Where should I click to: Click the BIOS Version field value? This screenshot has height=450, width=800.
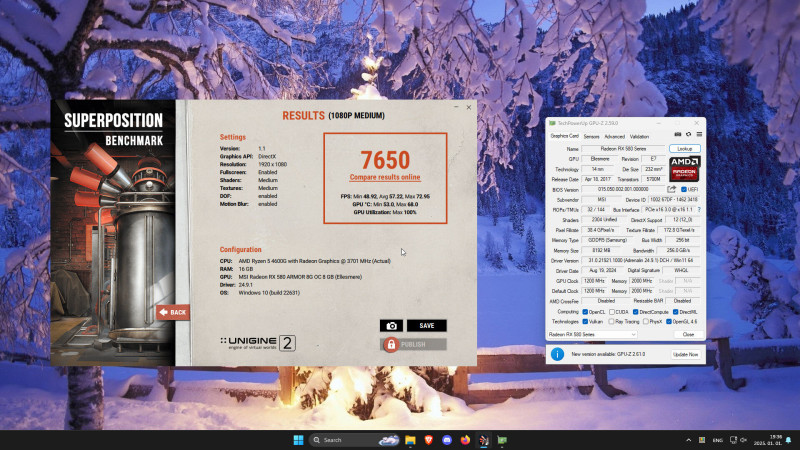click(622, 189)
